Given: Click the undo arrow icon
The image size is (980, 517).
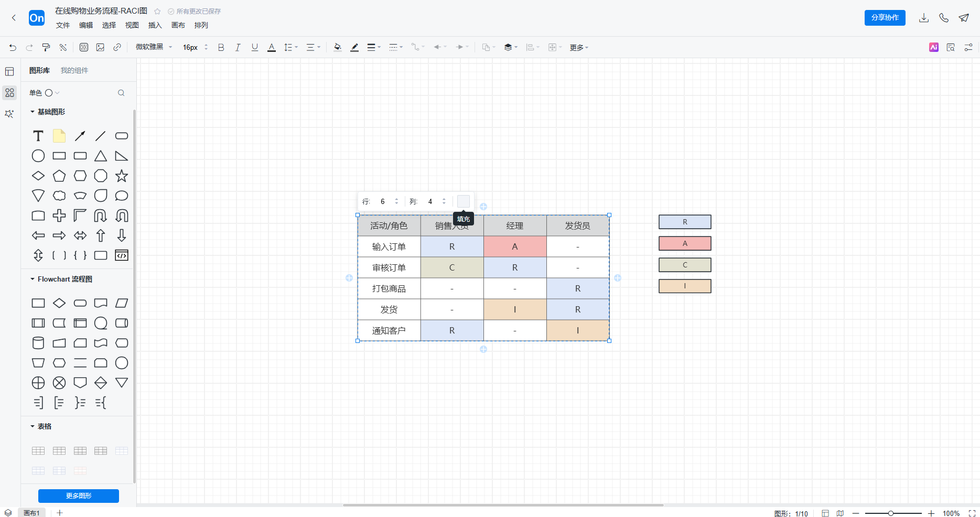Looking at the screenshot, I should pos(13,47).
